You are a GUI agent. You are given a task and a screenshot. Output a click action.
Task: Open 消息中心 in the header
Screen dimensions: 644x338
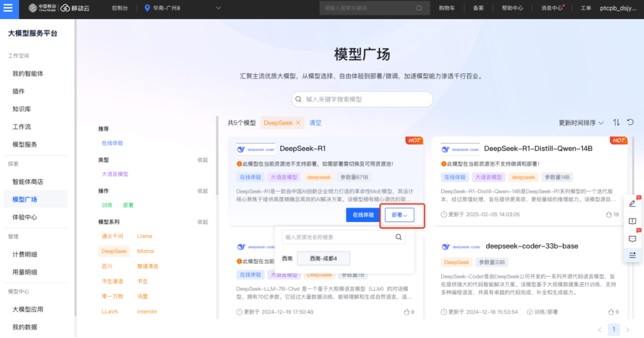(x=552, y=8)
